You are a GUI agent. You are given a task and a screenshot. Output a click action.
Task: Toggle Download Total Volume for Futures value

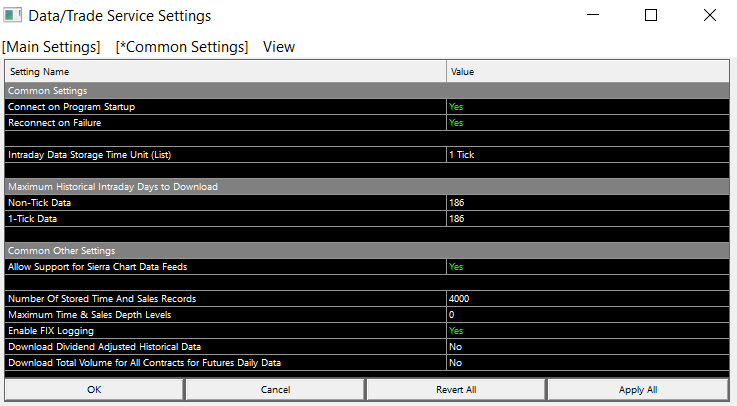[588, 362]
